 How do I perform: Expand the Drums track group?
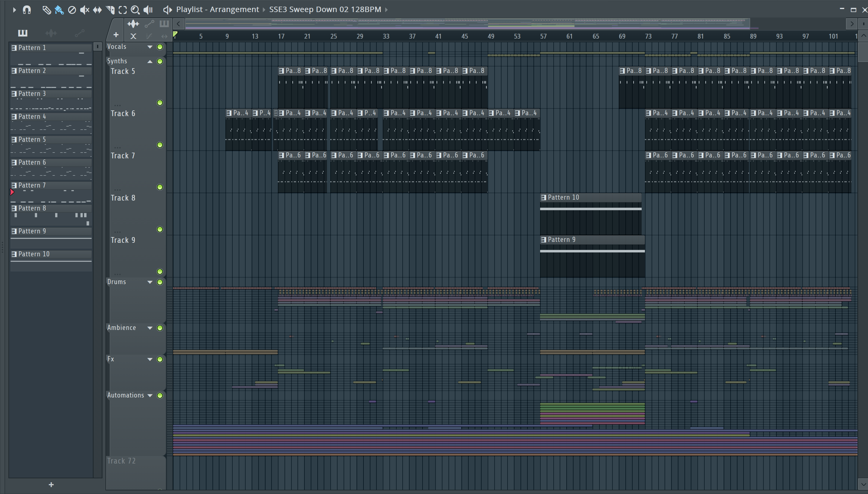pos(149,282)
